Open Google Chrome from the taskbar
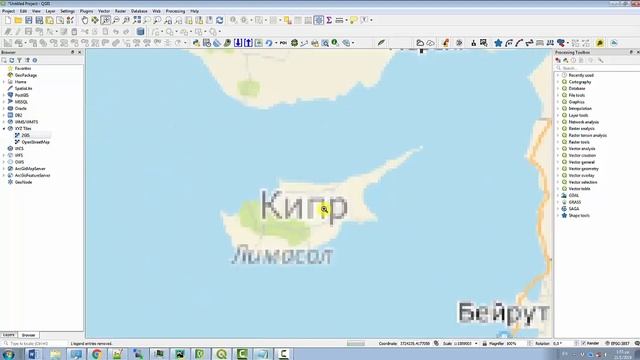640x360 pixels. pyautogui.click(x=97, y=354)
